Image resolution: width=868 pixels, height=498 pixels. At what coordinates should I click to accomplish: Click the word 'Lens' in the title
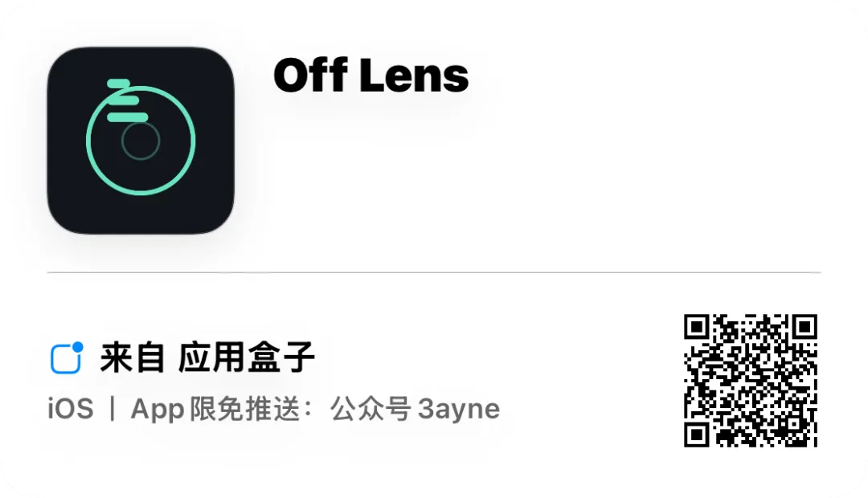pyautogui.click(x=415, y=75)
